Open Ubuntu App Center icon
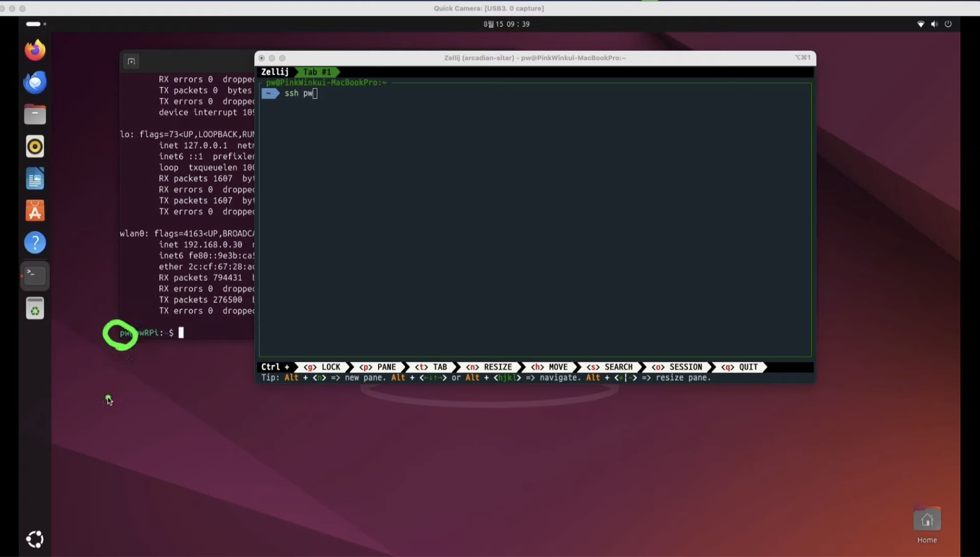Viewport: 980px width, 557px height. 35,211
